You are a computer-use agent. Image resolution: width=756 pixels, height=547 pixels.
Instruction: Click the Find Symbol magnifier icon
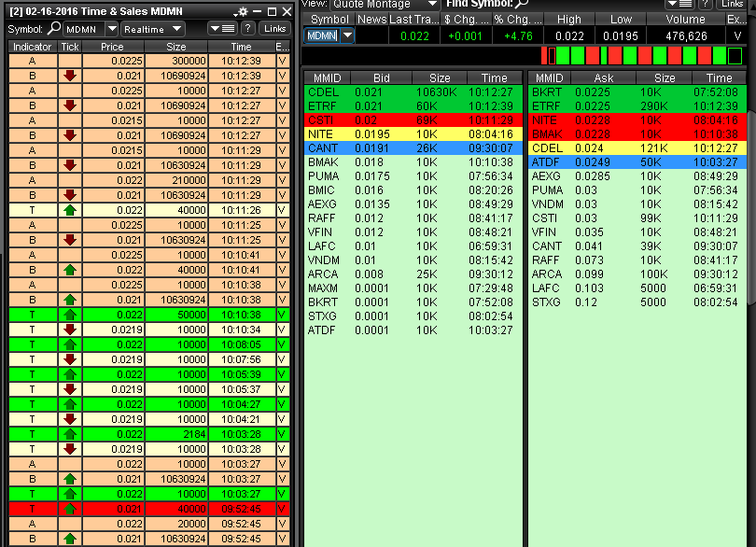(x=522, y=4)
